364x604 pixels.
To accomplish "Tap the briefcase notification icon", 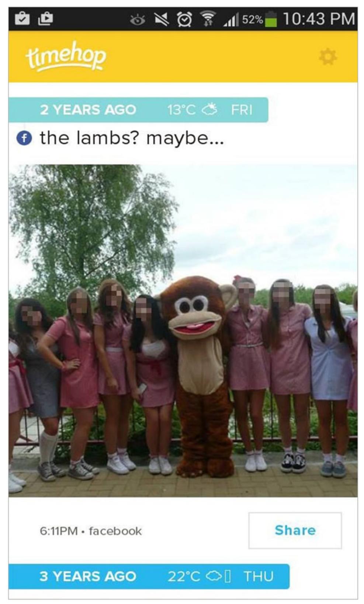I will (22, 18).
